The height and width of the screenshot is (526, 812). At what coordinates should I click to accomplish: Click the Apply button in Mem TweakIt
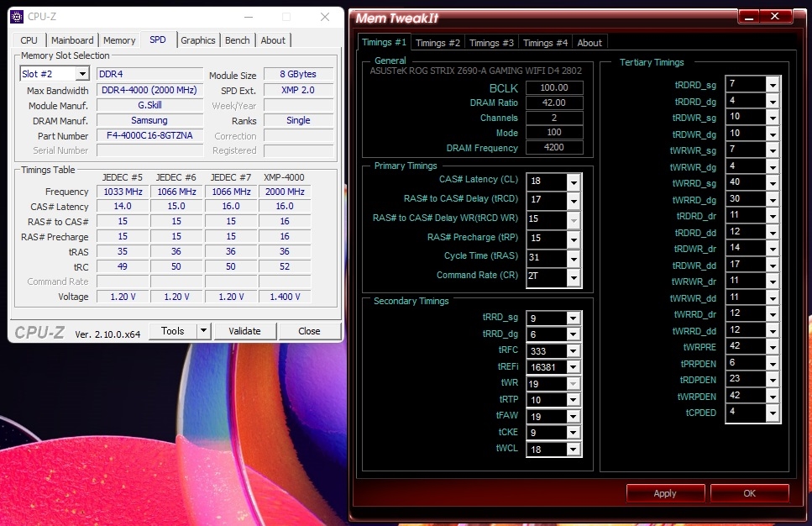point(665,493)
